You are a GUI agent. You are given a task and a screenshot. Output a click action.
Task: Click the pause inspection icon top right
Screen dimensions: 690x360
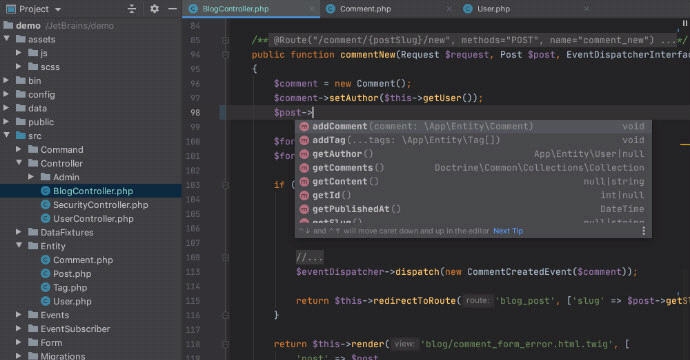click(x=684, y=23)
